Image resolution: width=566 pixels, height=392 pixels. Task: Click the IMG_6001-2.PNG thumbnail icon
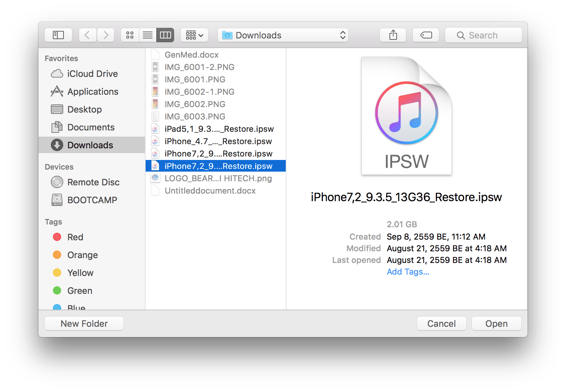pos(155,67)
